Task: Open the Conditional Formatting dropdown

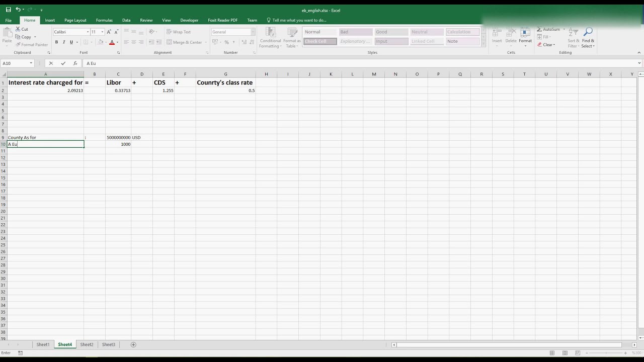Action: pyautogui.click(x=270, y=38)
